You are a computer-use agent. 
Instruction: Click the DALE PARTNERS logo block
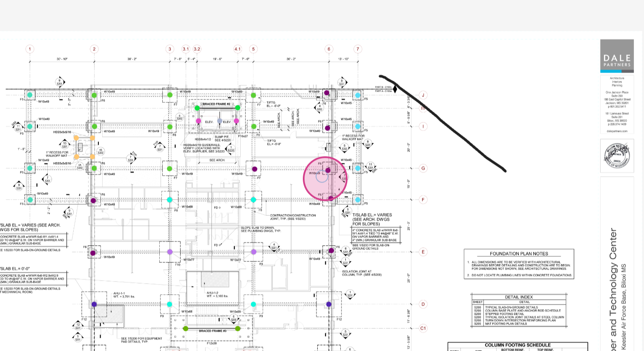point(617,55)
